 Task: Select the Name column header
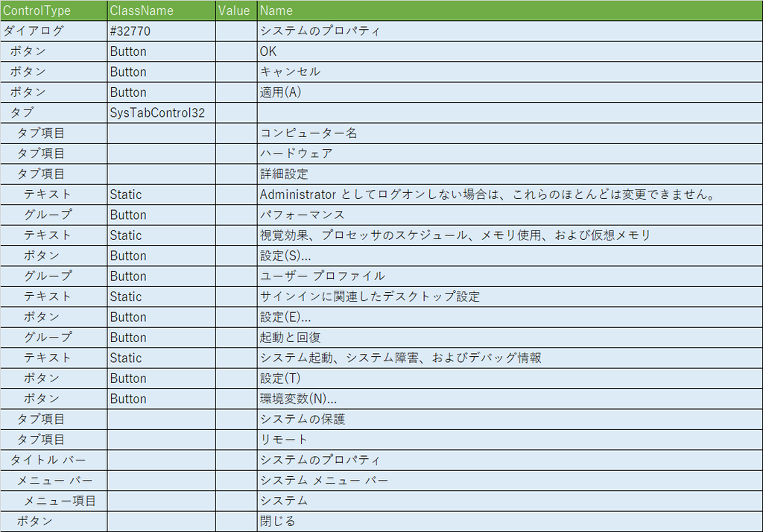[x=510, y=10]
